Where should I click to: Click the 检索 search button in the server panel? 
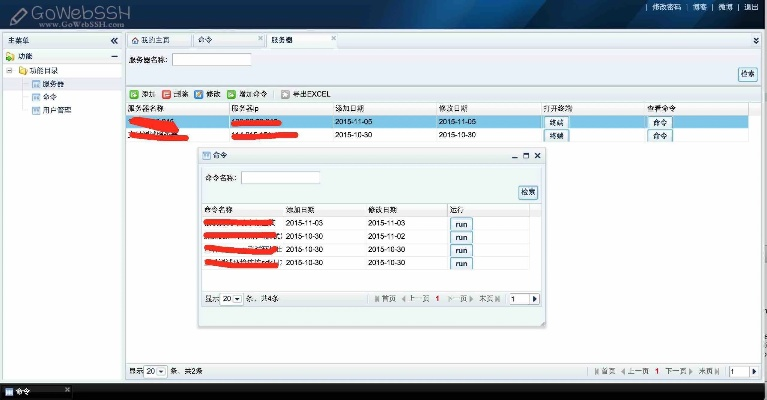click(x=747, y=74)
